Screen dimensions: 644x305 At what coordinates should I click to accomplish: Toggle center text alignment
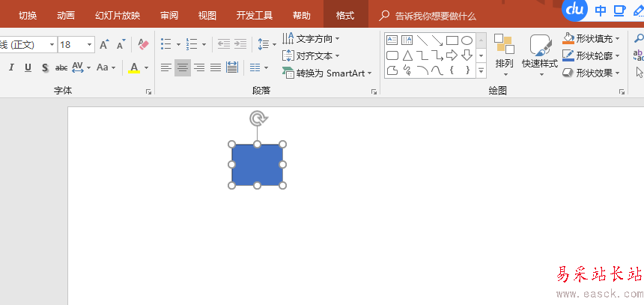click(x=183, y=67)
